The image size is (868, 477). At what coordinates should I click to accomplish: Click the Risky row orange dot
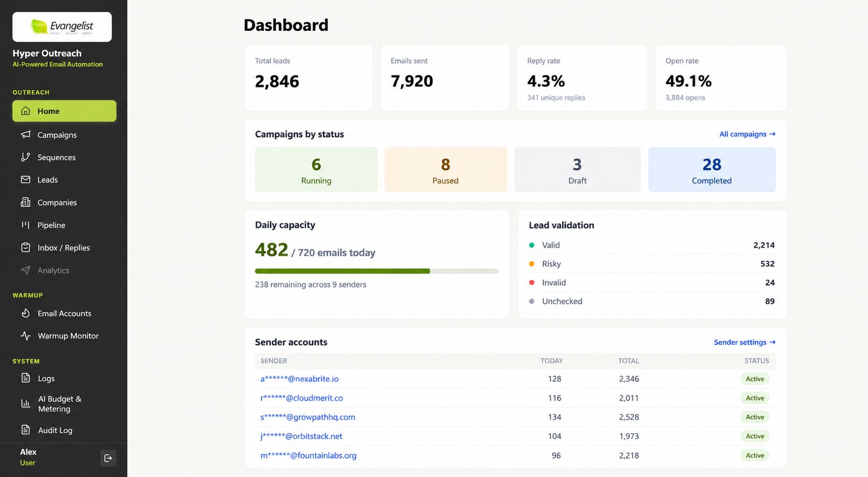[x=531, y=264]
